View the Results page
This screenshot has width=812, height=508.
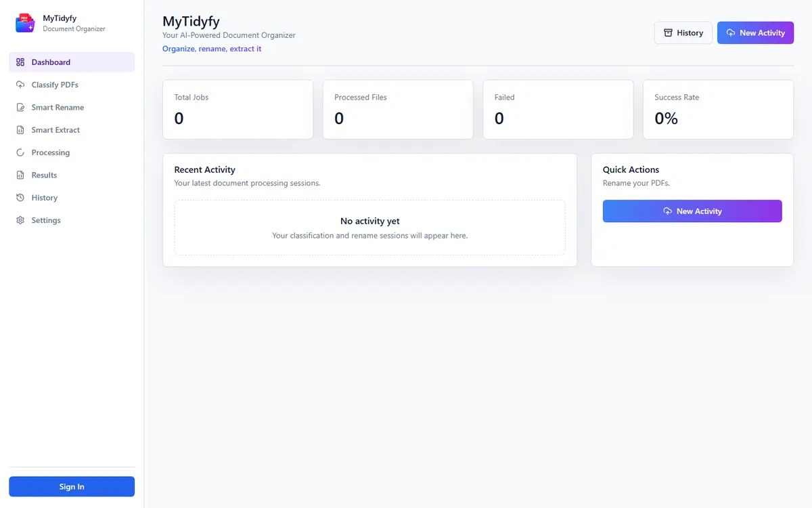(x=72, y=175)
